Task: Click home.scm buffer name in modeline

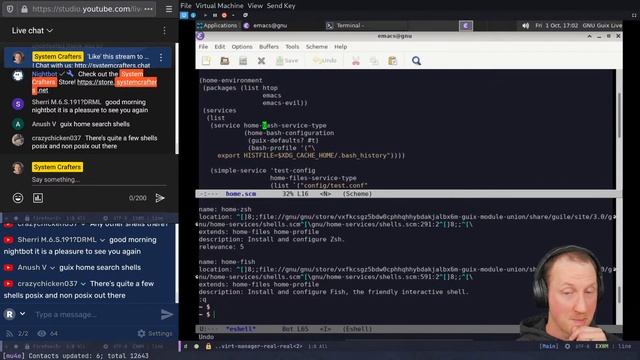Action: pyautogui.click(x=241, y=194)
